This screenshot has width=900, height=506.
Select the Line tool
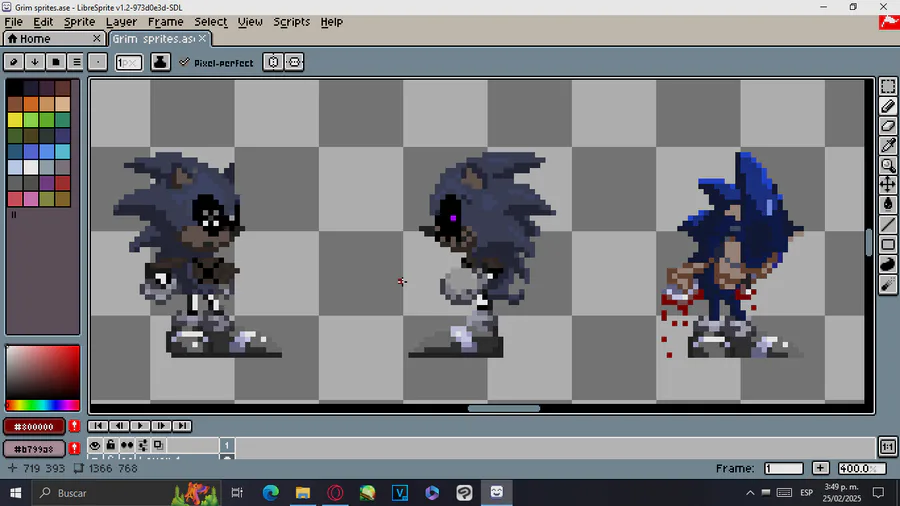coord(887,224)
